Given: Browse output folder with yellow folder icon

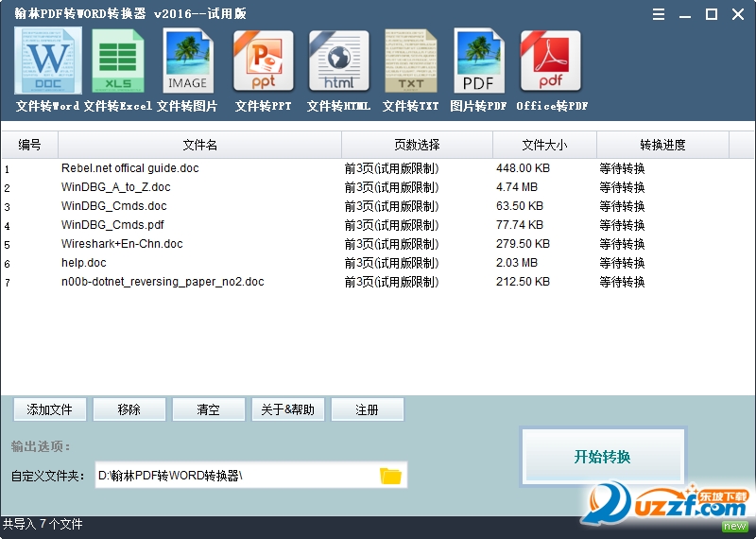Looking at the screenshot, I should click(390, 476).
